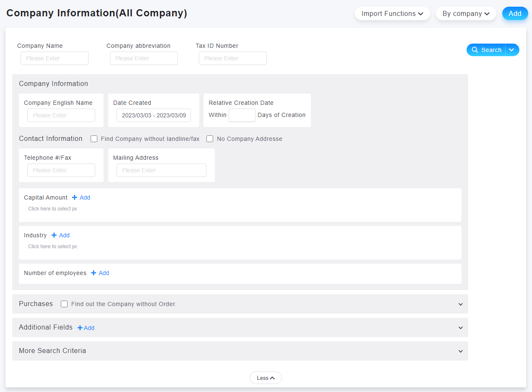Check Find out the Company without Order
Screen dimensions: 532x392
click(x=64, y=304)
